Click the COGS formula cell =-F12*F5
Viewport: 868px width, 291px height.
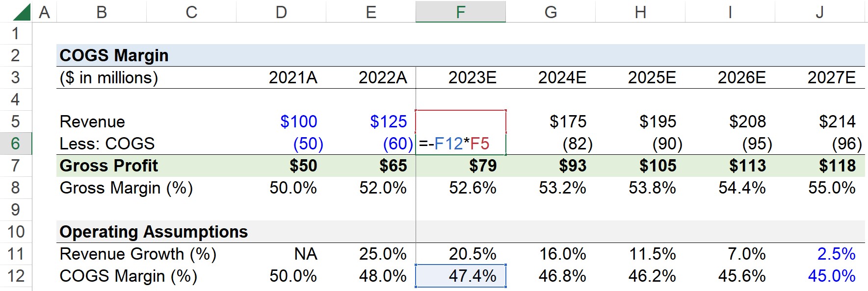click(460, 144)
